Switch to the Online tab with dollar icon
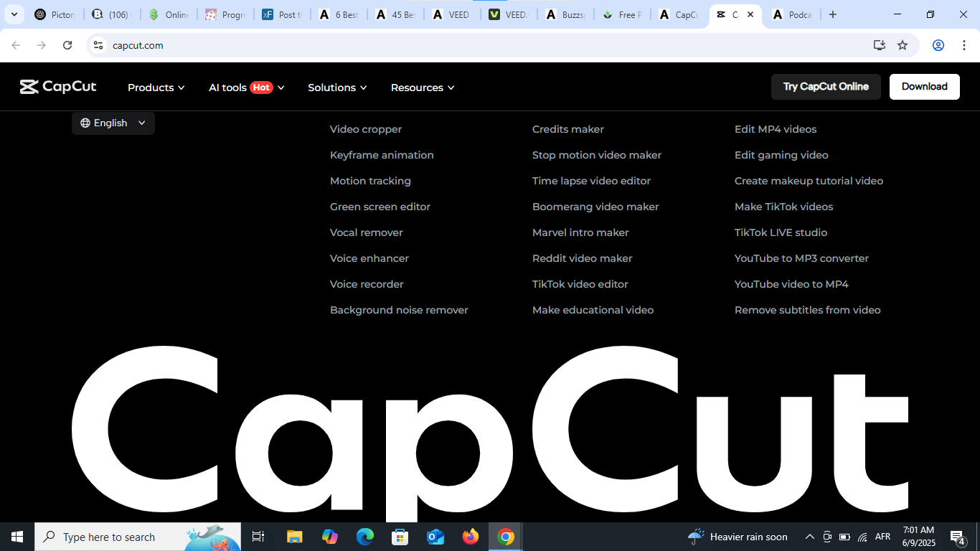This screenshot has height=551, width=980. coord(169,14)
